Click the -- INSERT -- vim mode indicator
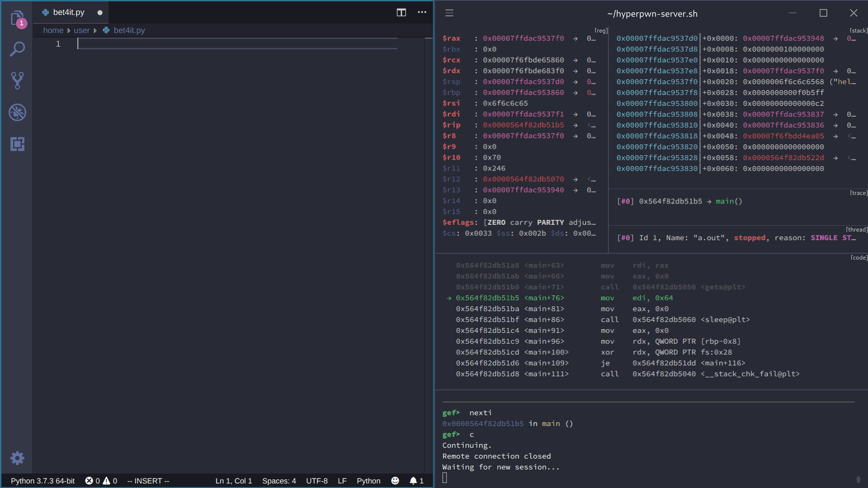The image size is (868, 488). [148, 481]
